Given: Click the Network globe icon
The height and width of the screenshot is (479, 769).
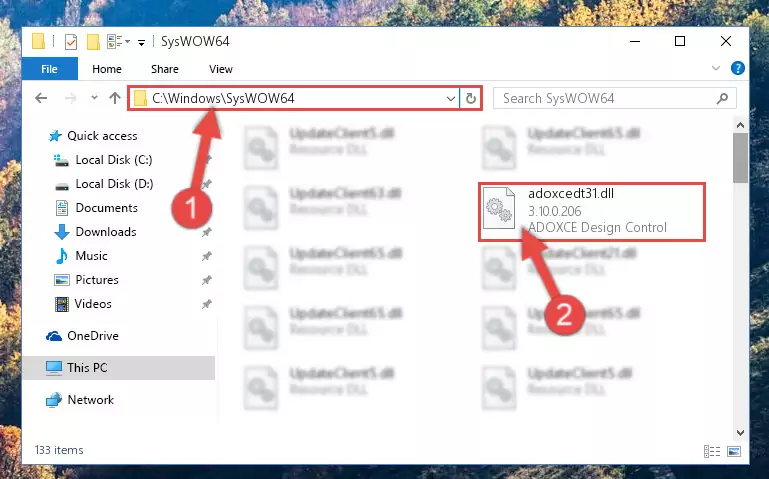Looking at the screenshot, I should 53,400.
